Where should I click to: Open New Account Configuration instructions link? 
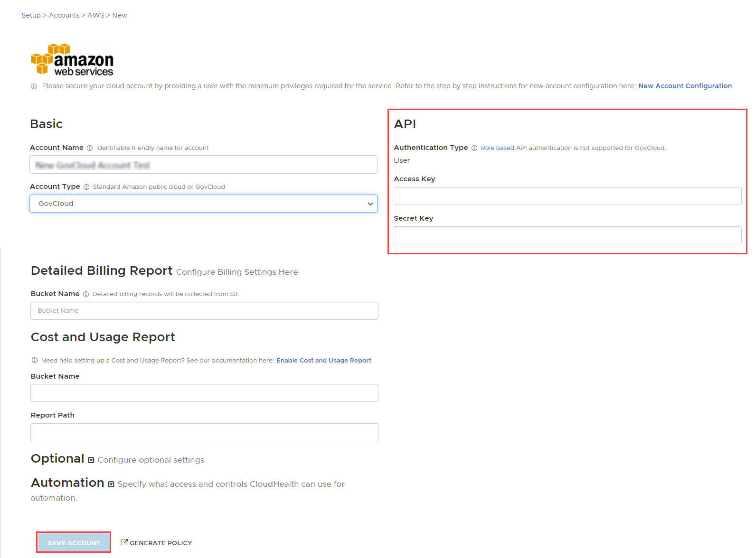click(685, 86)
